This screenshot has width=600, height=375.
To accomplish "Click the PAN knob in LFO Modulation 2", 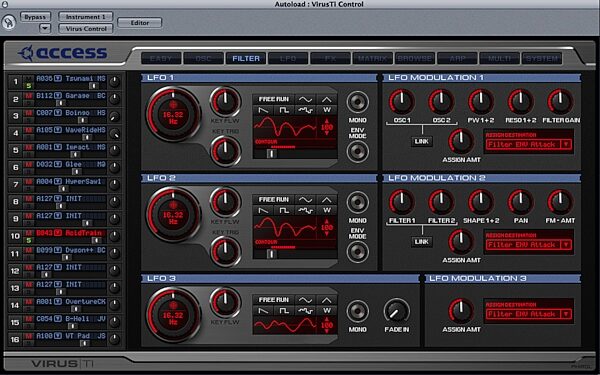I will click(x=520, y=202).
